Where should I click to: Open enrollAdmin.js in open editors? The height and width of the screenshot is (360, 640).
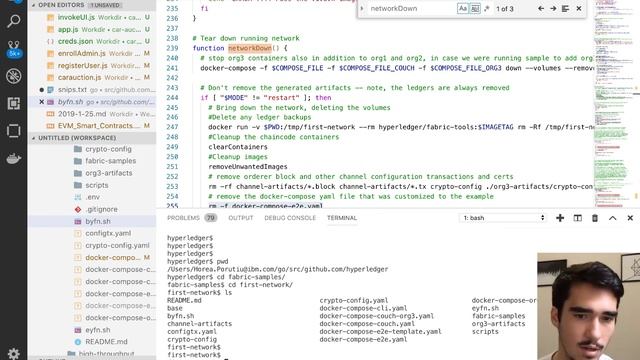click(92, 53)
